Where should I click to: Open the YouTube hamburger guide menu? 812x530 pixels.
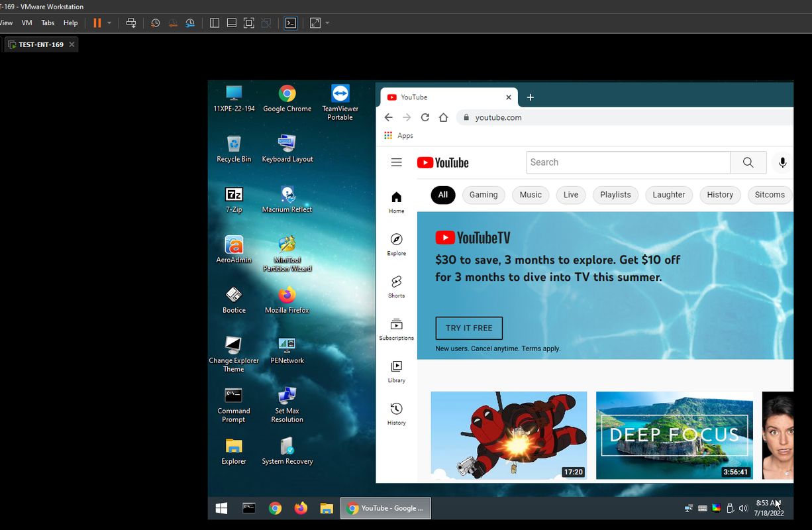396,162
